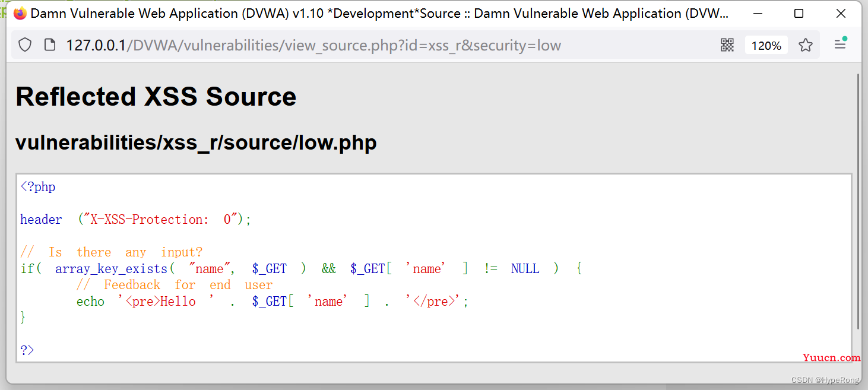Reset the 120% zoom level indicator
868x390 pixels.
(766, 45)
